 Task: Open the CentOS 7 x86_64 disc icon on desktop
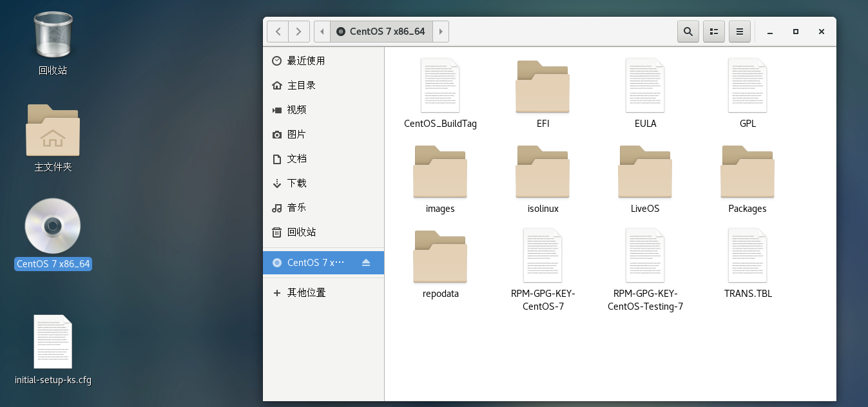53,227
